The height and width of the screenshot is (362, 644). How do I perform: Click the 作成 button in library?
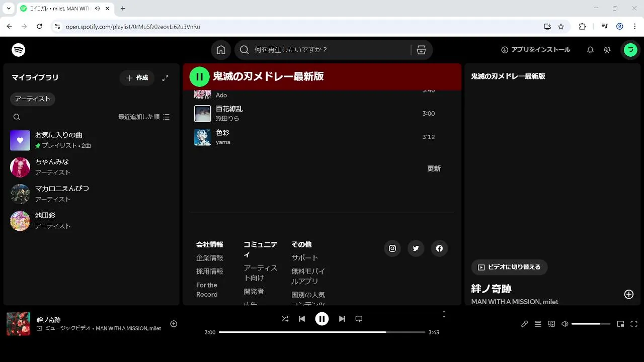pyautogui.click(x=137, y=78)
